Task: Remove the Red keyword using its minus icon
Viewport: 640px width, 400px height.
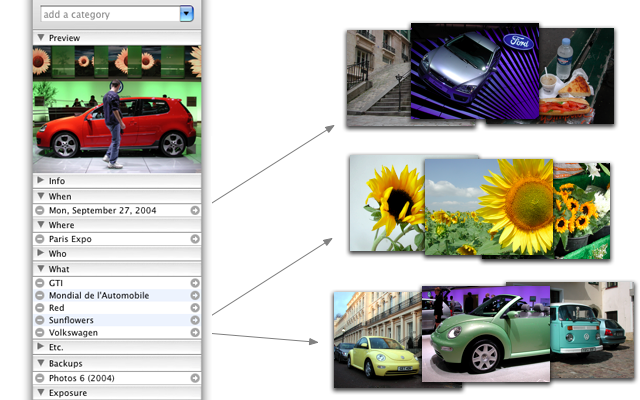Action: pyautogui.click(x=40, y=308)
